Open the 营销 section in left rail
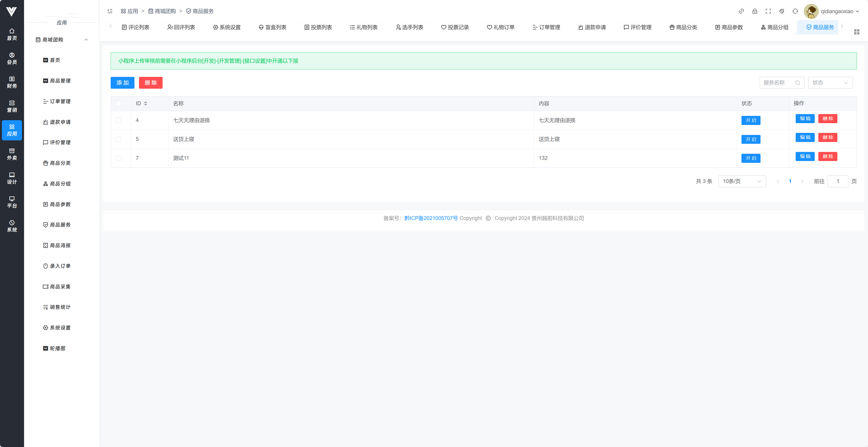The width and height of the screenshot is (868, 447). click(x=12, y=106)
